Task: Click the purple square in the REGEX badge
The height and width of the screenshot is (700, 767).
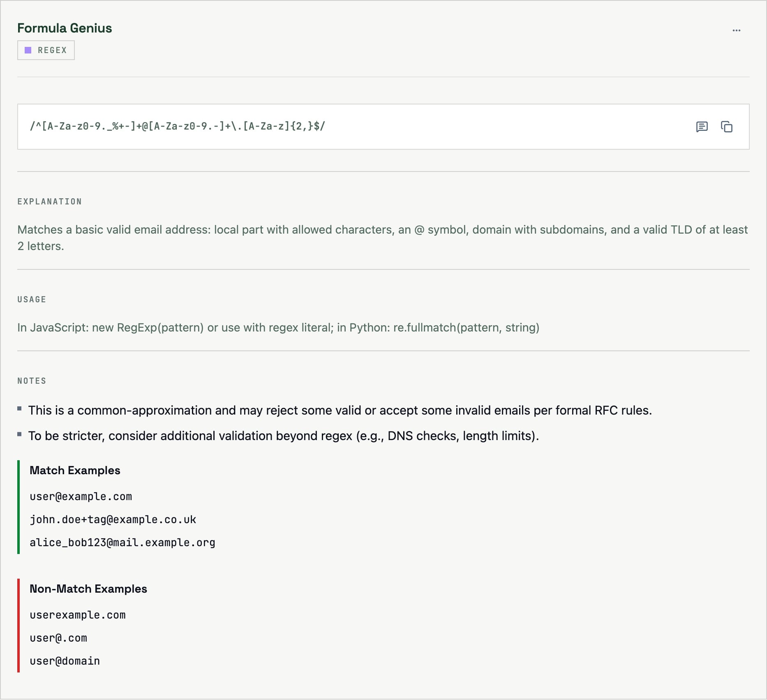Action: click(x=28, y=50)
